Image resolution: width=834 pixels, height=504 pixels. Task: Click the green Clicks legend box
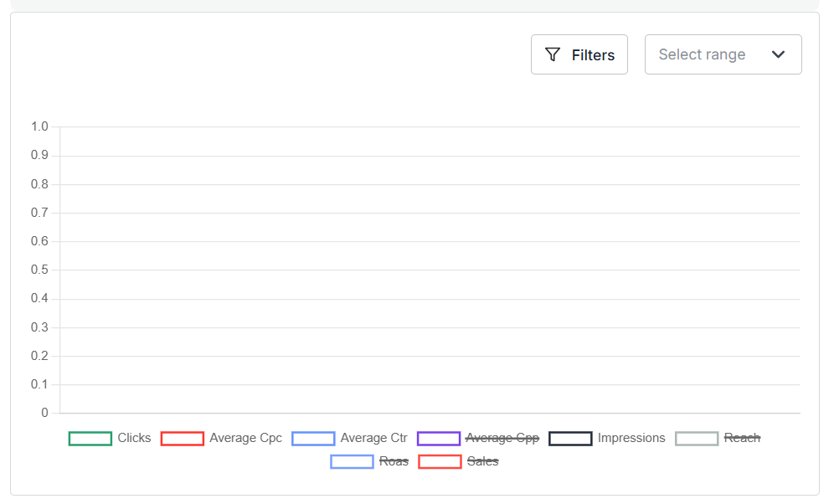click(x=90, y=438)
